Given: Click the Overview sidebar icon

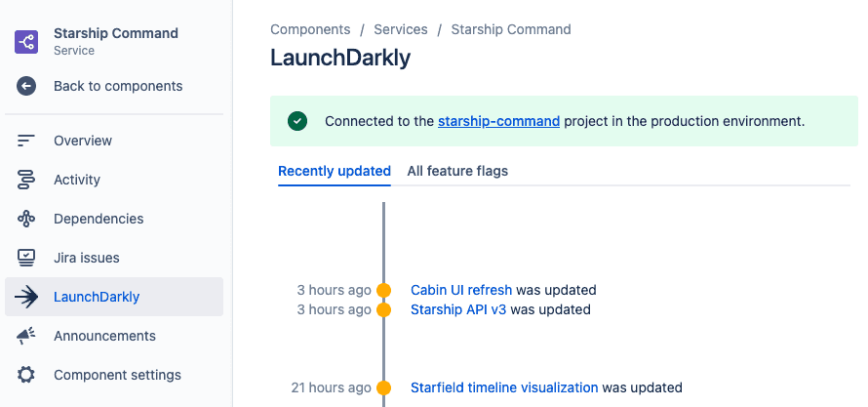Looking at the screenshot, I should [x=26, y=141].
